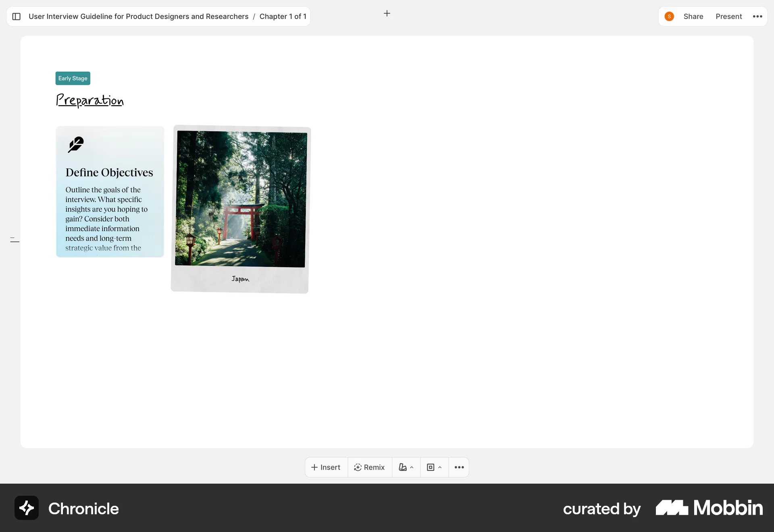Image resolution: width=774 pixels, height=532 pixels.
Task: Select the Early Stage tag
Action: [x=73, y=78]
